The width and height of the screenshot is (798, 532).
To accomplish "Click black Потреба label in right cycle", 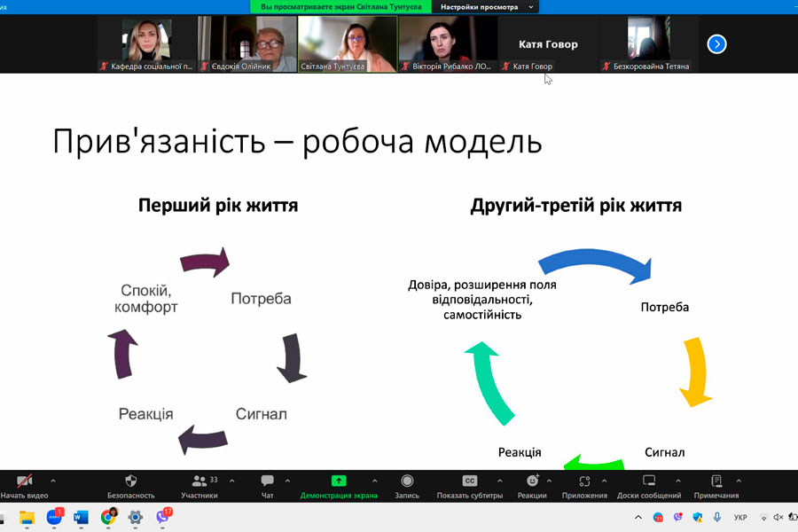I will pos(665,307).
